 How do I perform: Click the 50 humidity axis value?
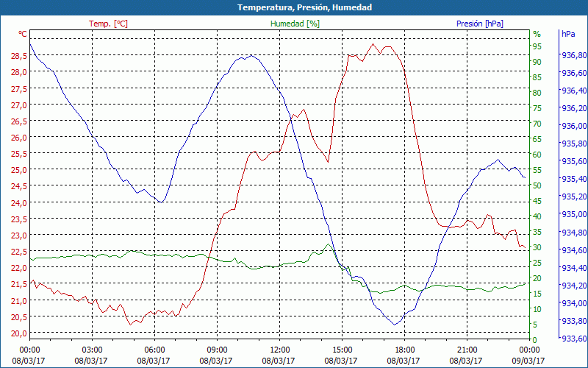coord(537,185)
